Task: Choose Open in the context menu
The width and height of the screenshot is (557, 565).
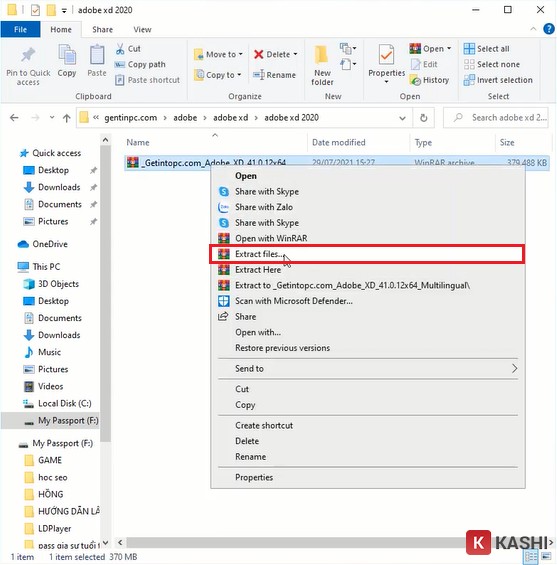Action: 367,176
